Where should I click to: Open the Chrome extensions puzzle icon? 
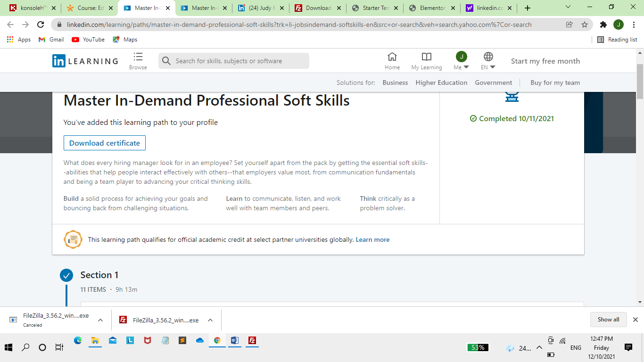(x=603, y=25)
